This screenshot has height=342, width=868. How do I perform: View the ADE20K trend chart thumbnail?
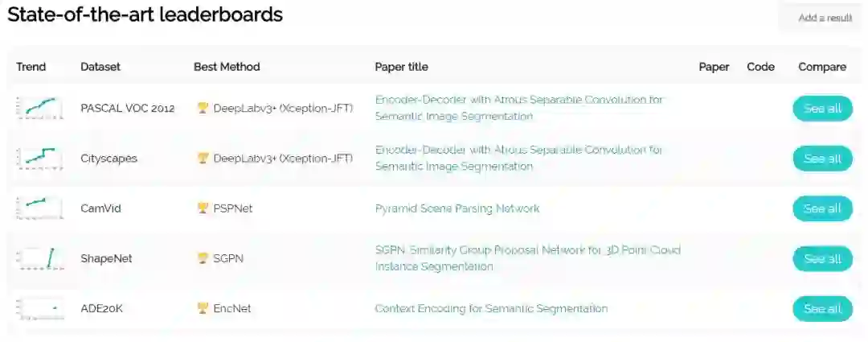(39, 308)
